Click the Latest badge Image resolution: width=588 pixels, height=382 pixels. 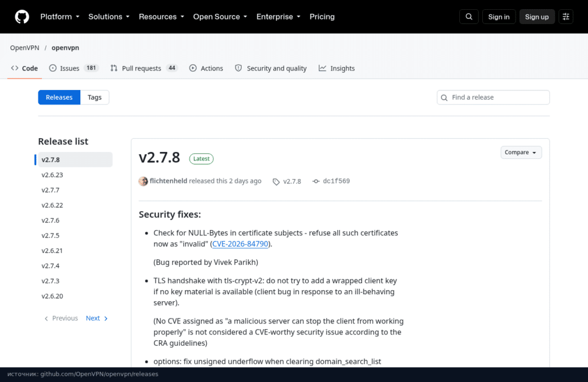pos(202,159)
